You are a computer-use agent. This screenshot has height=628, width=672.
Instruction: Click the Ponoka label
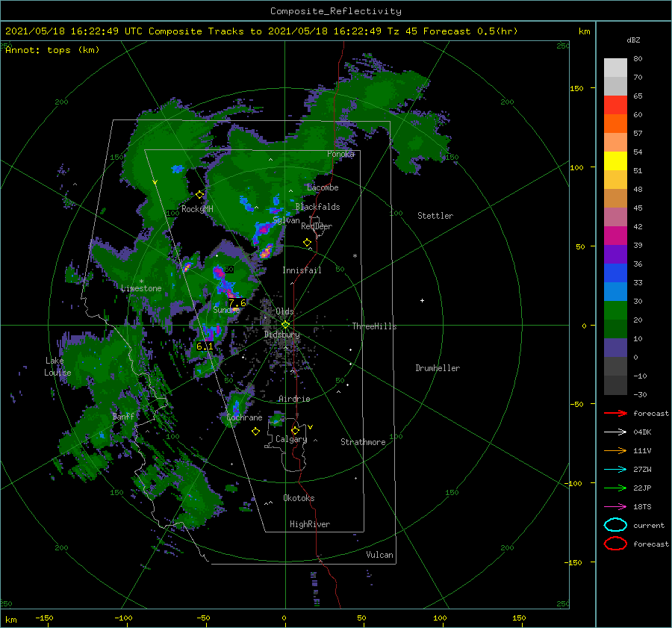click(340, 154)
